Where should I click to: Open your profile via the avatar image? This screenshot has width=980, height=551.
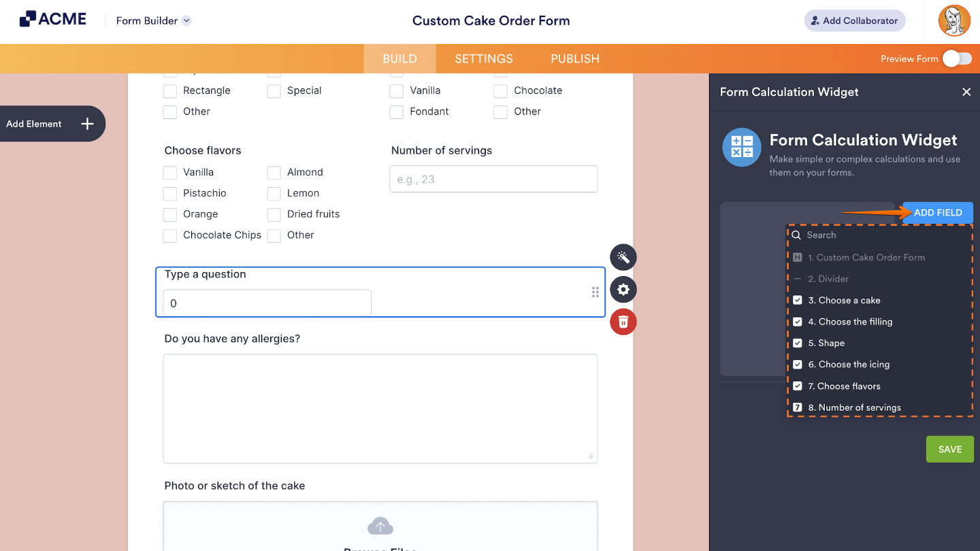(954, 20)
